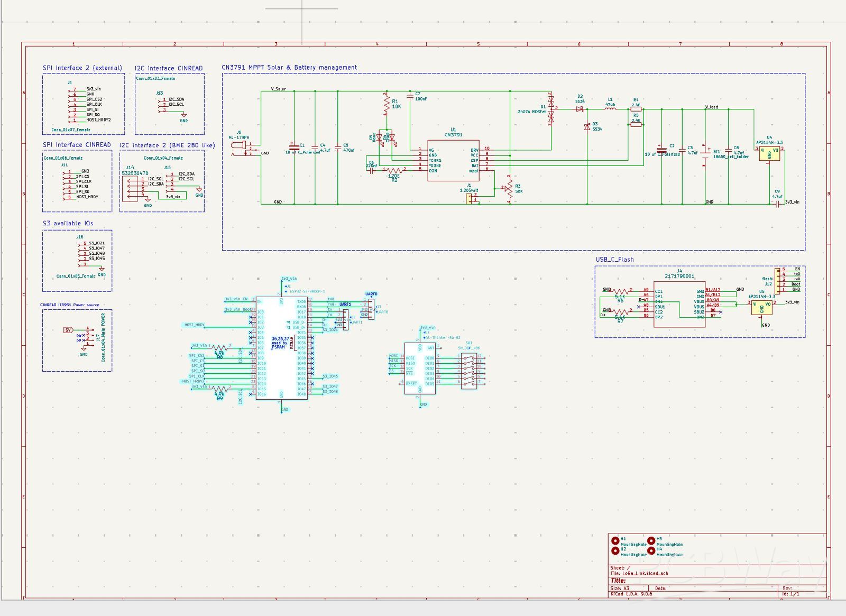This screenshot has height=616, width=846.
Task: Click the Title field in title block
Action: pyautogui.click(x=619, y=581)
